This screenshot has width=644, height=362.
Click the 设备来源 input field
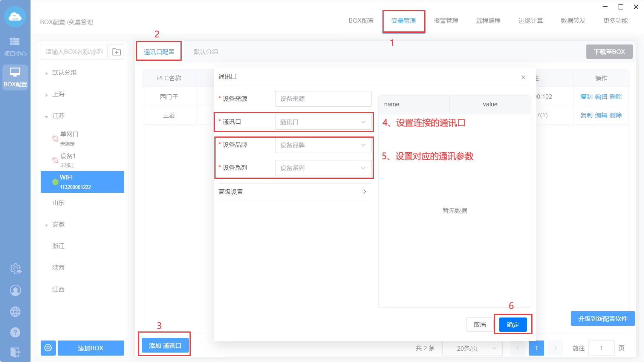tap(323, 99)
